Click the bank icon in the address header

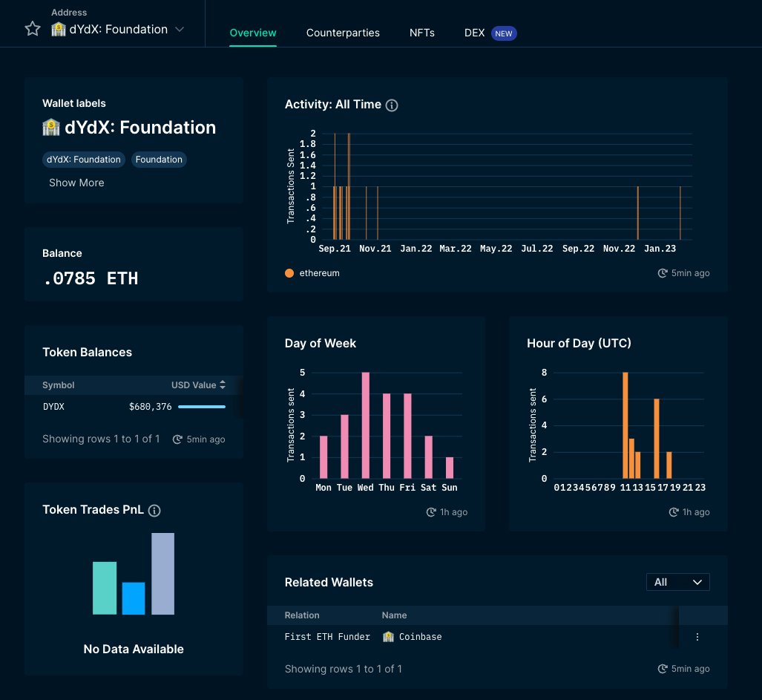pos(59,29)
